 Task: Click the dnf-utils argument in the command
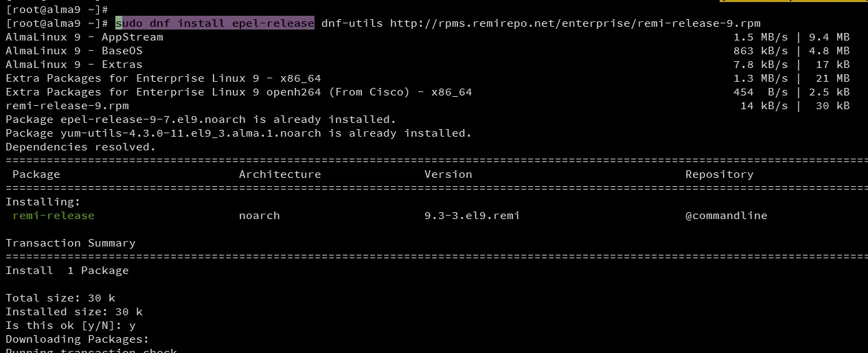point(352,23)
